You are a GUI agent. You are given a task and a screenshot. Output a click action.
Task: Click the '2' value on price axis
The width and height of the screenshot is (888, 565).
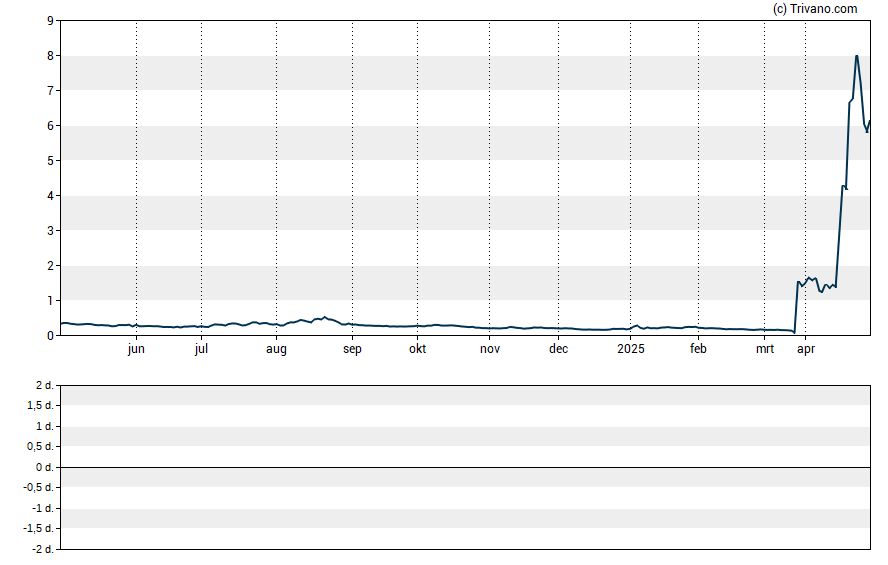click(x=50, y=266)
